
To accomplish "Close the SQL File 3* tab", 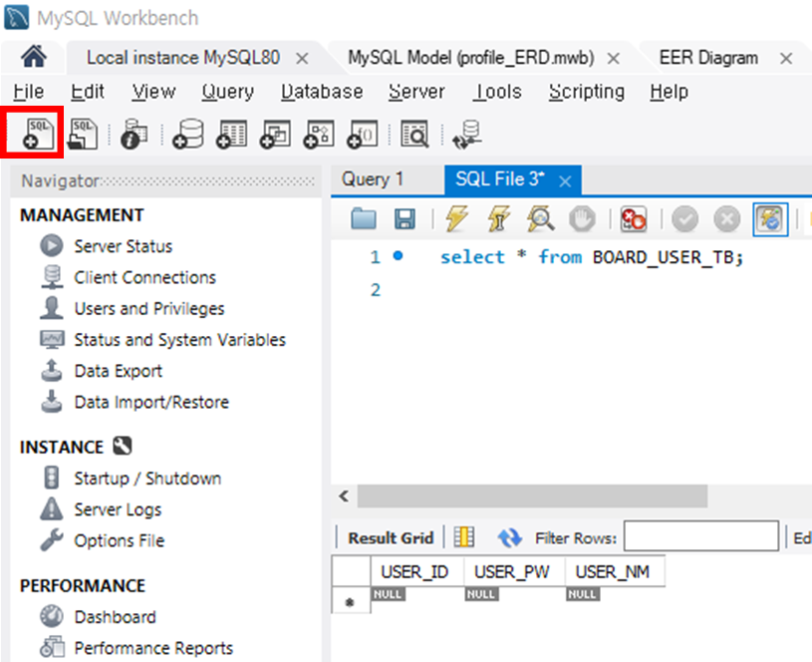I will pos(566,180).
